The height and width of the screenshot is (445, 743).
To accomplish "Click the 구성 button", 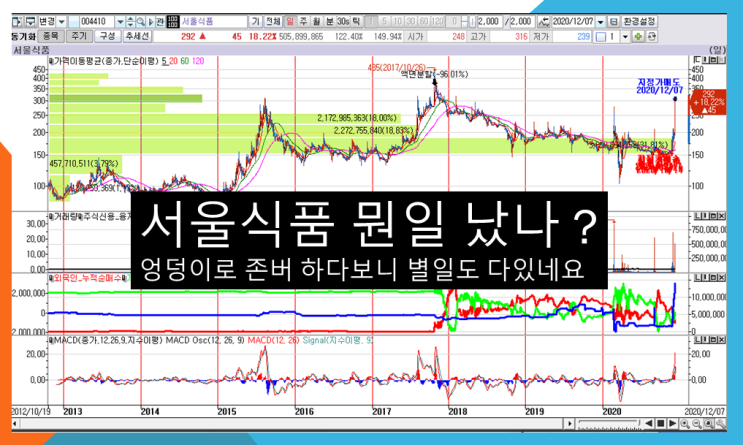I will point(108,36).
